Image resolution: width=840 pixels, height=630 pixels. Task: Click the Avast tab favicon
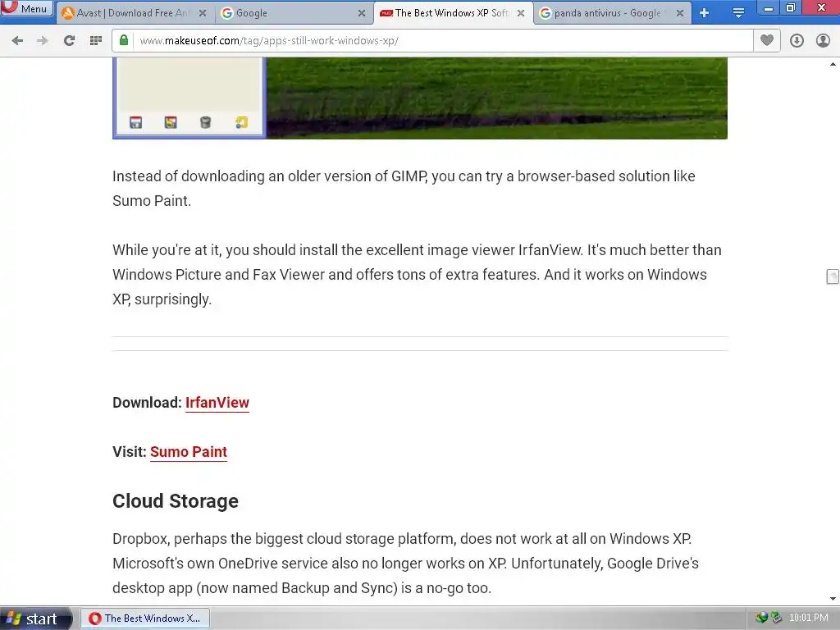pyautogui.click(x=68, y=13)
